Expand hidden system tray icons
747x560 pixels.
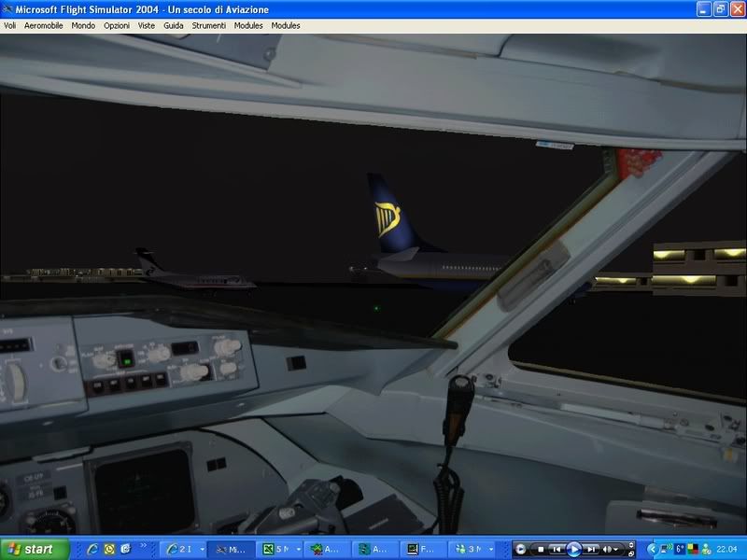(x=652, y=550)
